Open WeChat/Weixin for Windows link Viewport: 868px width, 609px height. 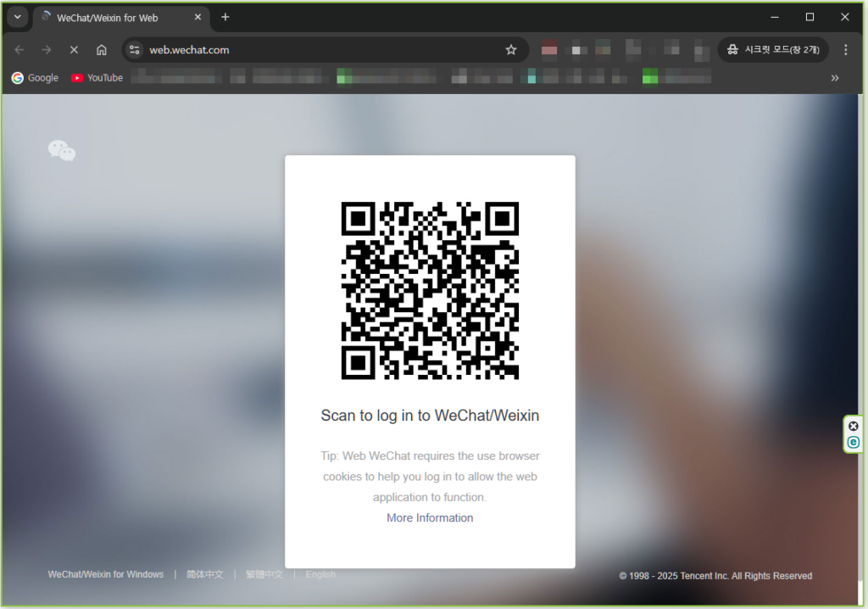coord(106,575)
